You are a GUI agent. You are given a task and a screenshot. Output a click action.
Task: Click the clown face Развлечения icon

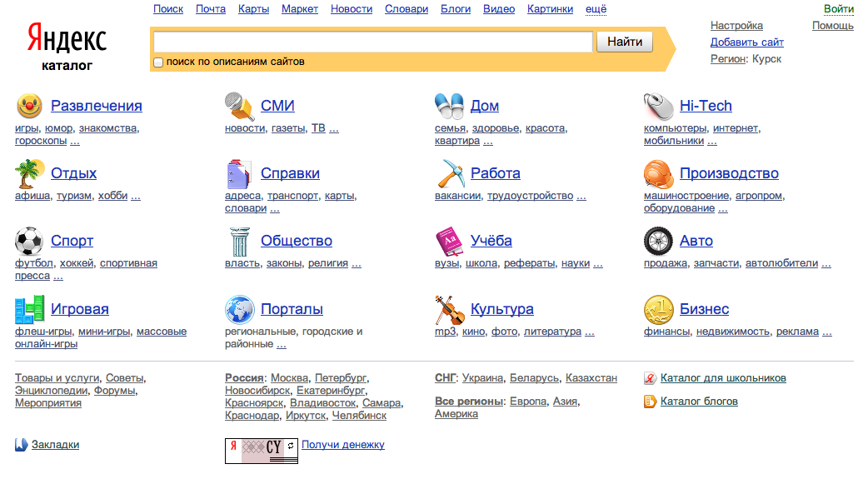(29, 106)
